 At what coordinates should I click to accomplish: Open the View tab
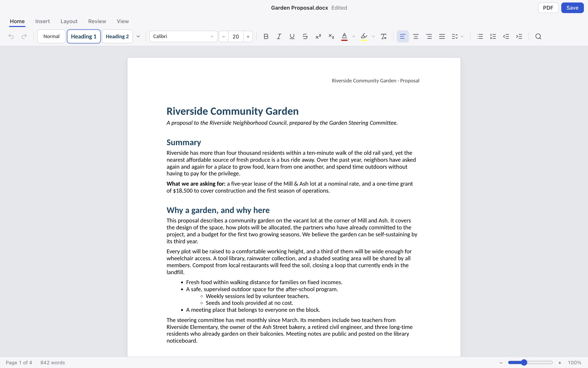(123, 21)
